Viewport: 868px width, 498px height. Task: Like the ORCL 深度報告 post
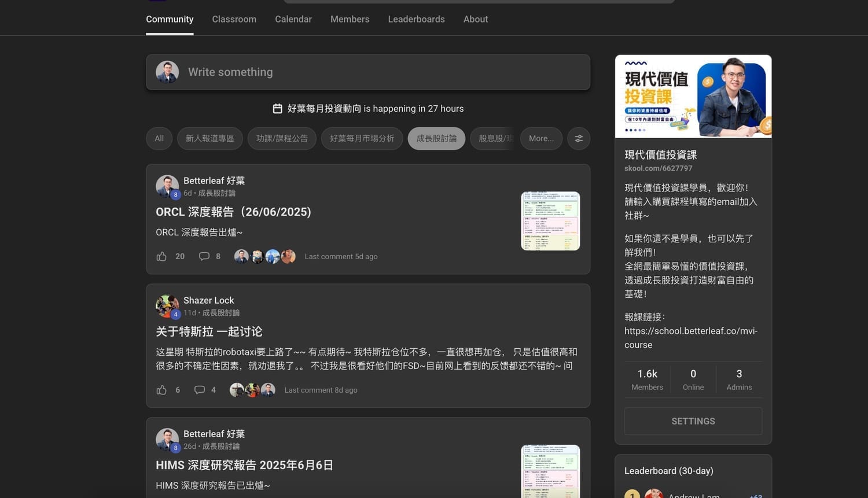(161, 256)
